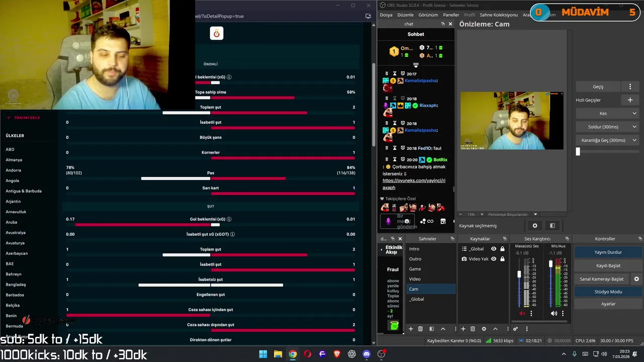Pop out the Sahneler dock panel
This screenshot has height=362, width=644.
pos(452,239)
